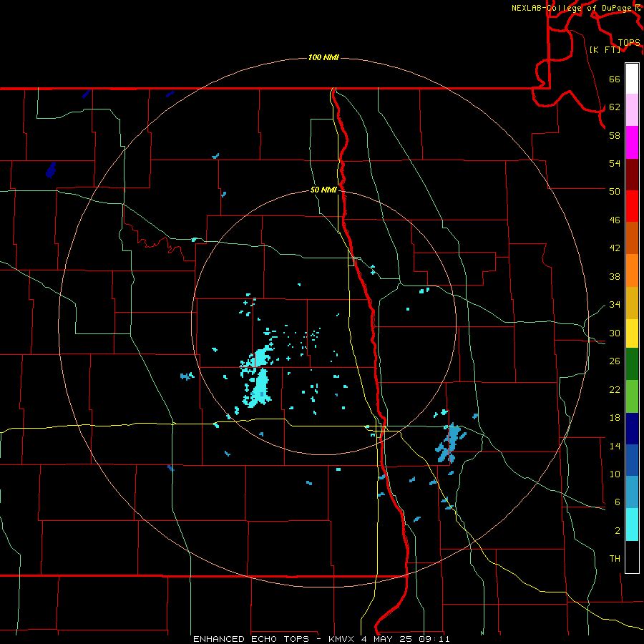
Task: Click the '46' legend value
Action: (x=615, y=220)
